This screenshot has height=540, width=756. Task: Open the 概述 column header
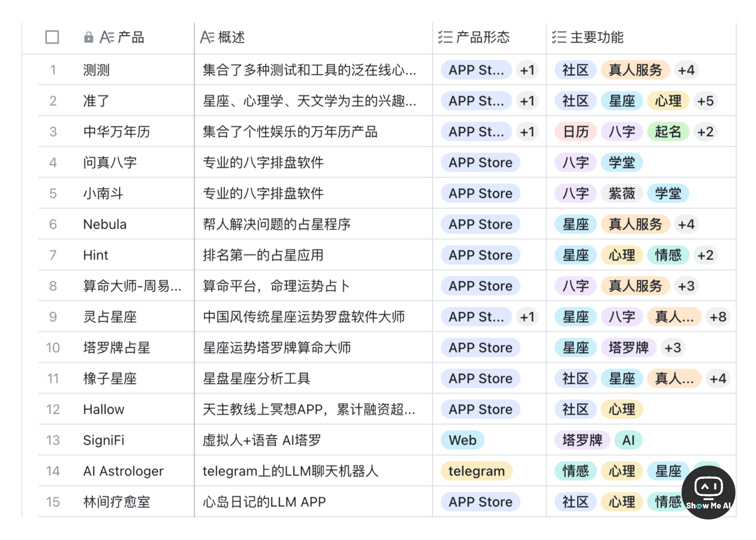(231, 37)
